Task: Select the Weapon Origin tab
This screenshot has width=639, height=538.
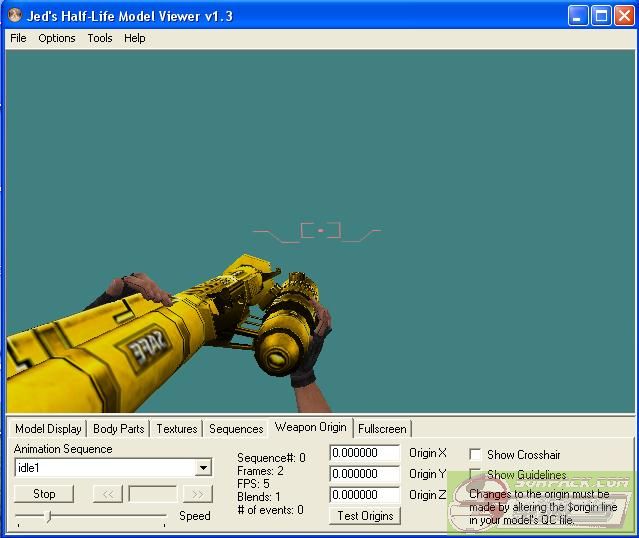Action: click(x=311, y=427)
